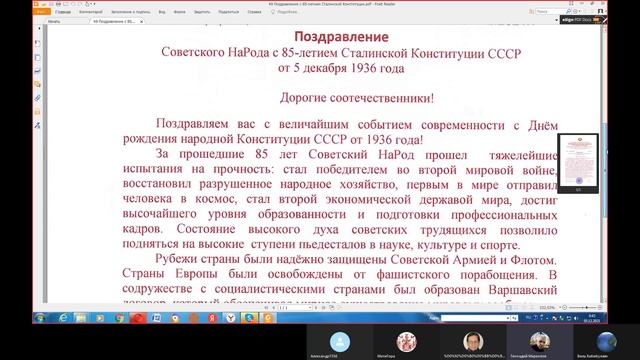Viewport: 640px width, 360px height.
Task: Open the Заполнение и подпись tab
Action: [131, 12]
